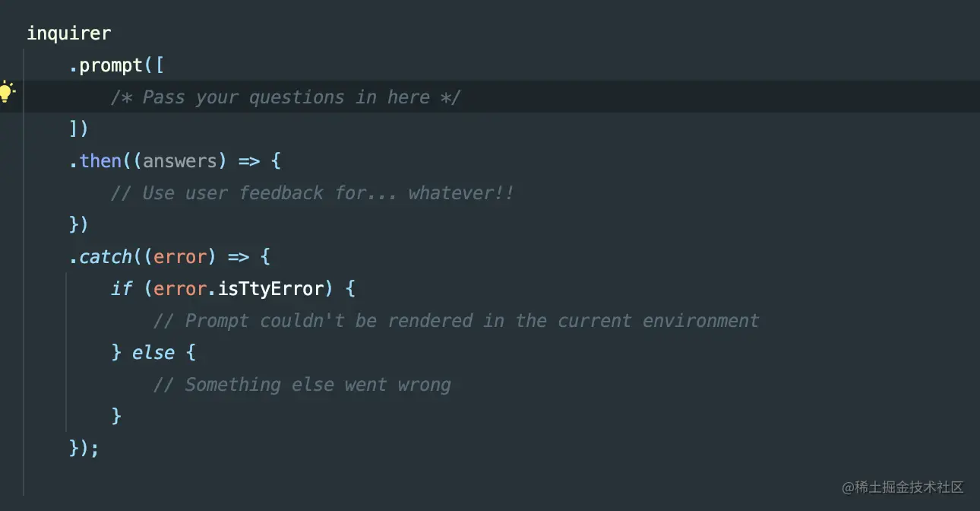980x511 pixels.
Task: Click the .then method name
Action: pyautogui.click(x=95, y=161)
